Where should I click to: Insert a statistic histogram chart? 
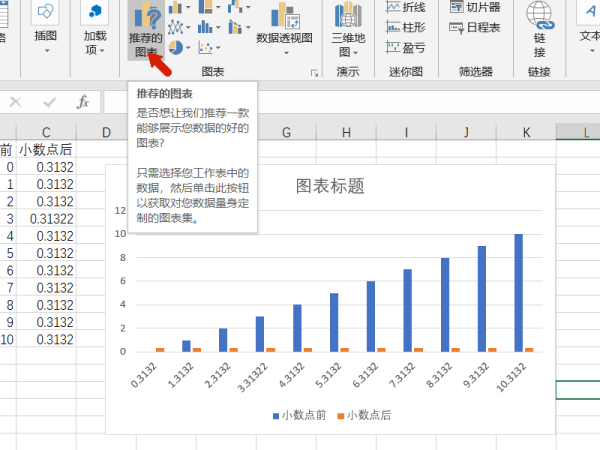[x=205, y=27]
